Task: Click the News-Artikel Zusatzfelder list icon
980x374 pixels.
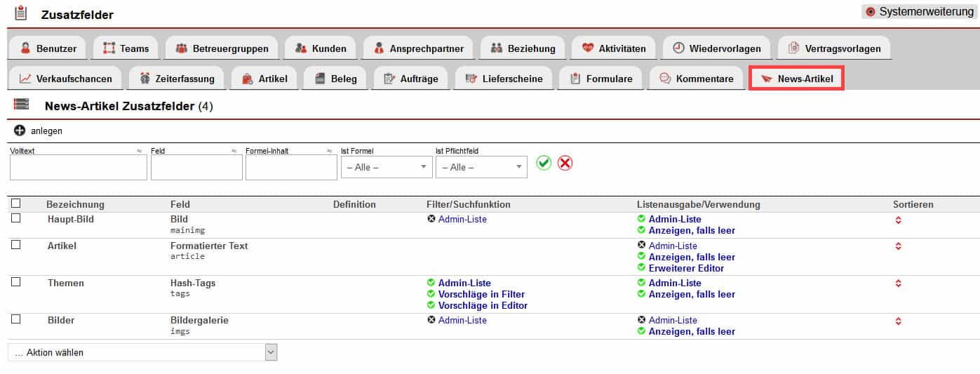Action: click(x=22, y=105)
